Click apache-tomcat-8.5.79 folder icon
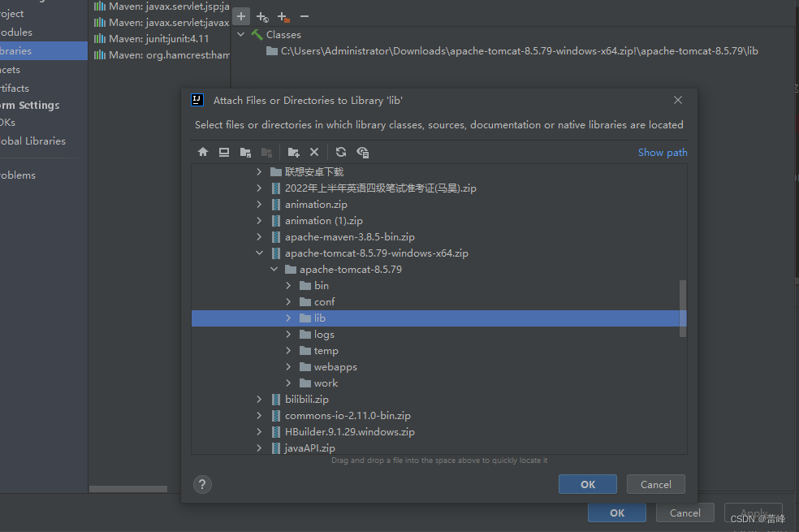The image size is (799, 532). click(291, 269)
